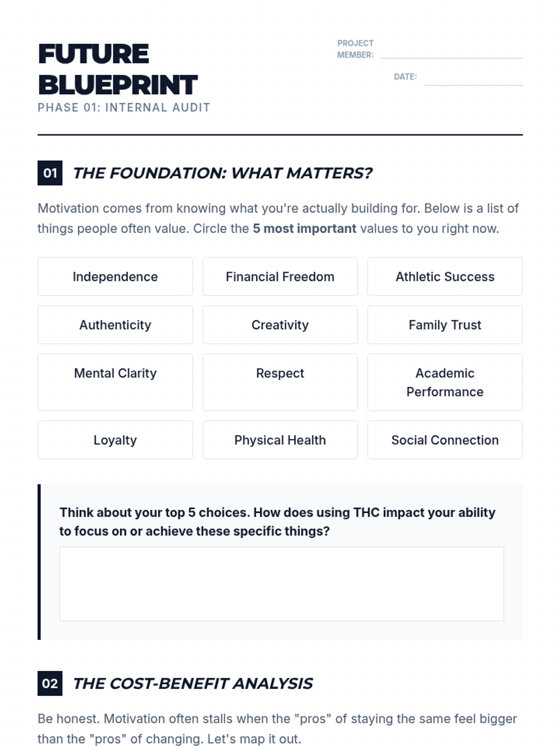Click the Respect value box
Screen dimensions: 560x747
point(280,382)
